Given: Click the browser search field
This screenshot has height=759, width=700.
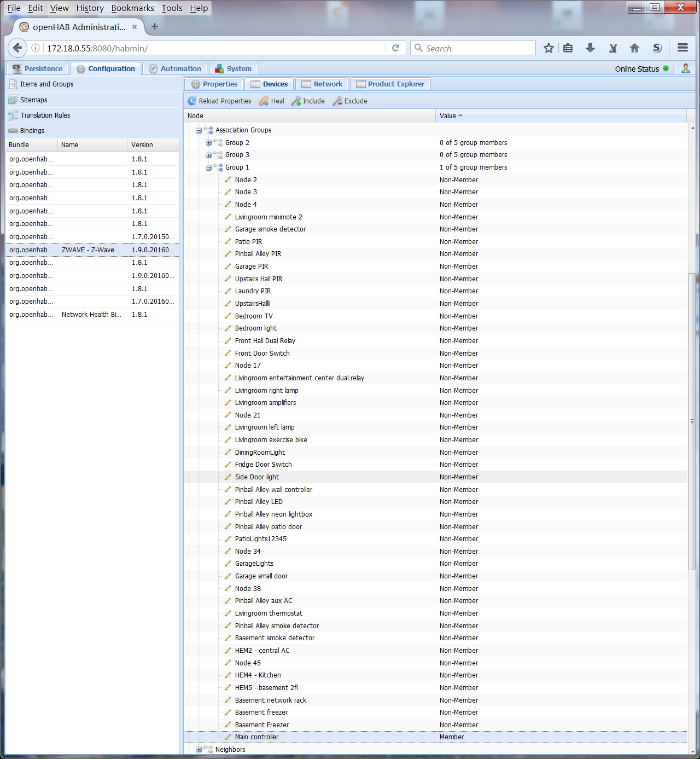Looking at the screenshot, I should (x=473, y=48).
